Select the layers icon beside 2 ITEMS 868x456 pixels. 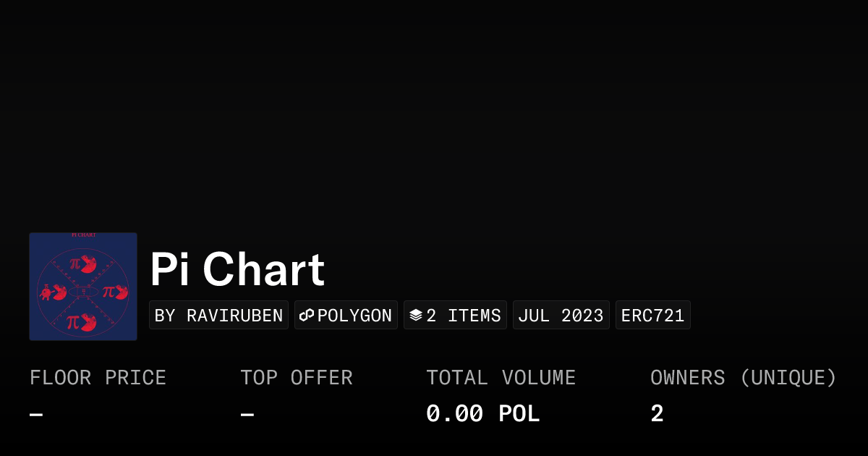click(x=416, y=314)
